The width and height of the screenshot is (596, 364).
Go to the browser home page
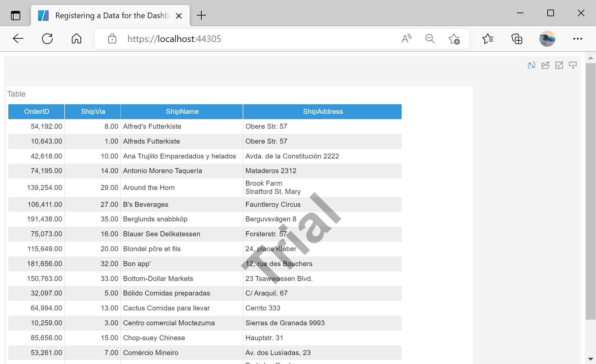[x=76, y=39]
